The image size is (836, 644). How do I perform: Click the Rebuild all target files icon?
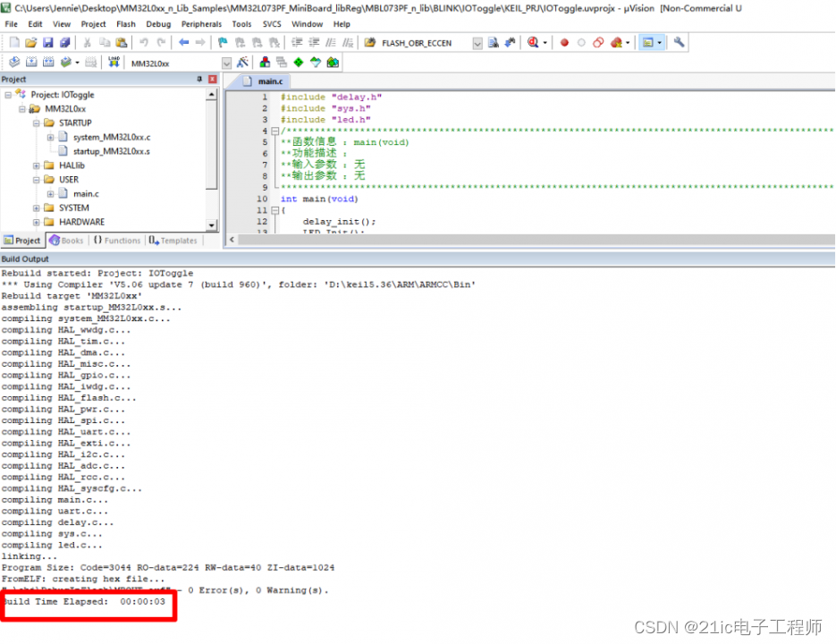click(49, 62)
